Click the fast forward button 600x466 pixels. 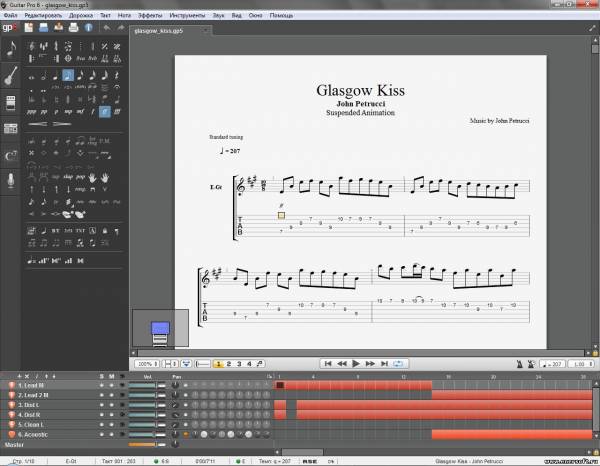370,363
